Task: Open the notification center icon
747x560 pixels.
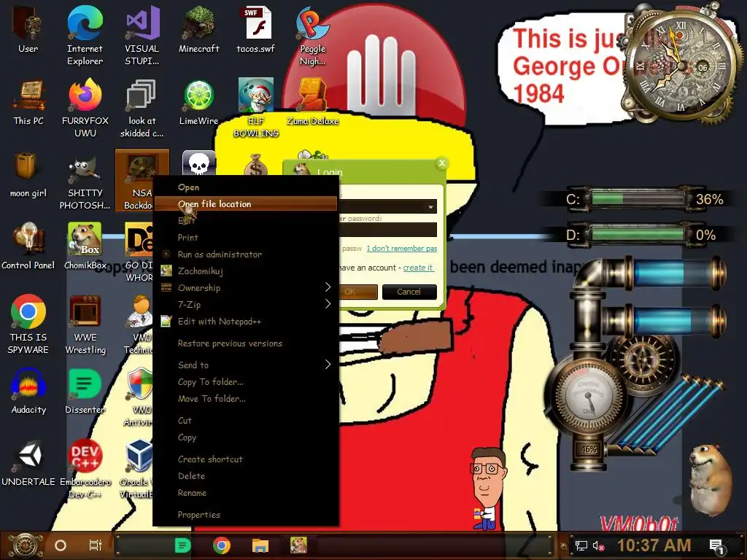Action: 716,545
